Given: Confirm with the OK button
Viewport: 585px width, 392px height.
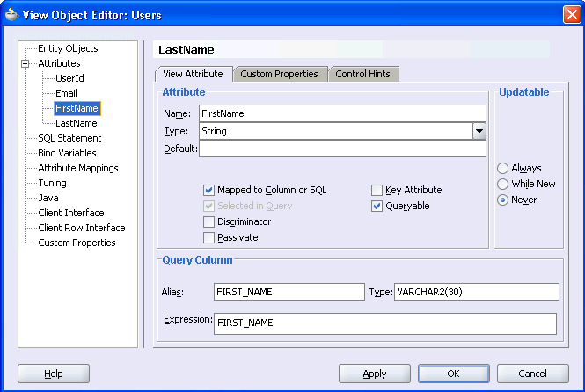Looking at the screenshot, I should [x=454, y=374].
